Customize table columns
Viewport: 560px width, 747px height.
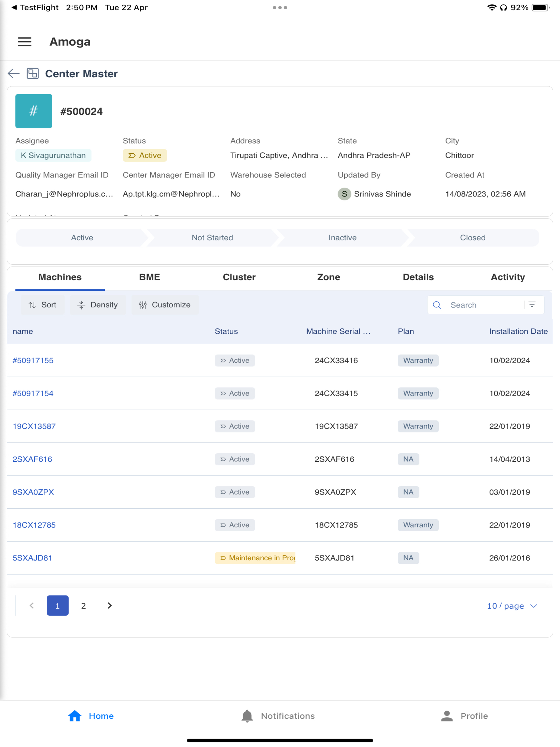(x=165, y=305)
